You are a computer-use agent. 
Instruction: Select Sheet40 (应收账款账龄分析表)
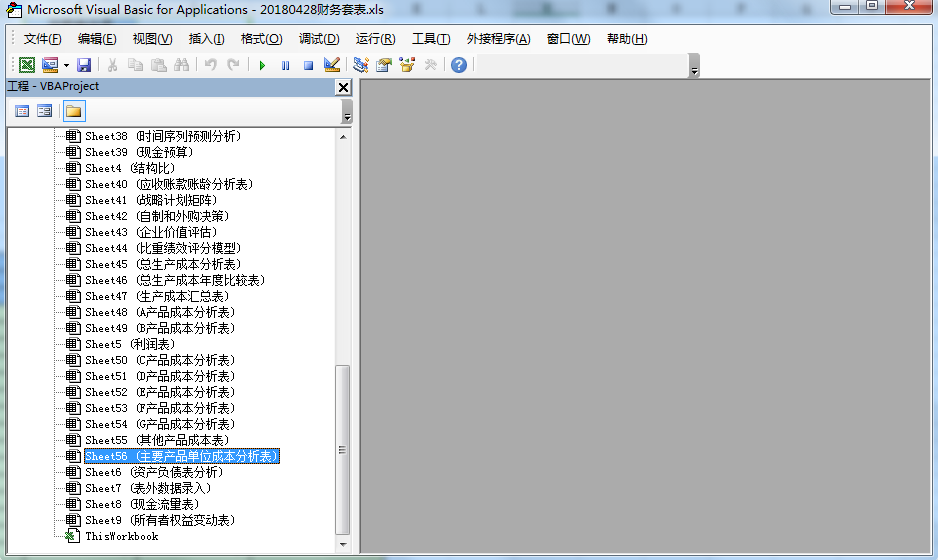point(169,184)
